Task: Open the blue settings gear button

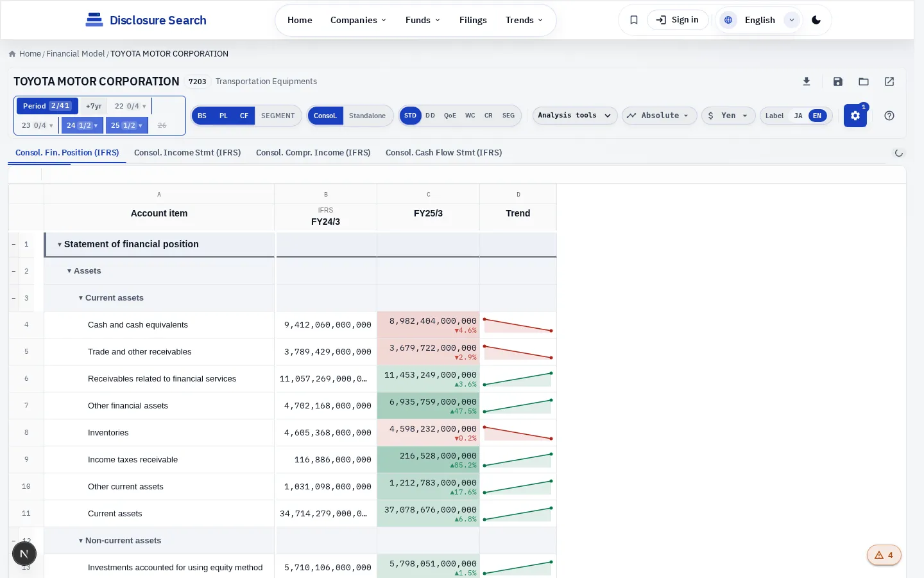Action: [855, 116]
